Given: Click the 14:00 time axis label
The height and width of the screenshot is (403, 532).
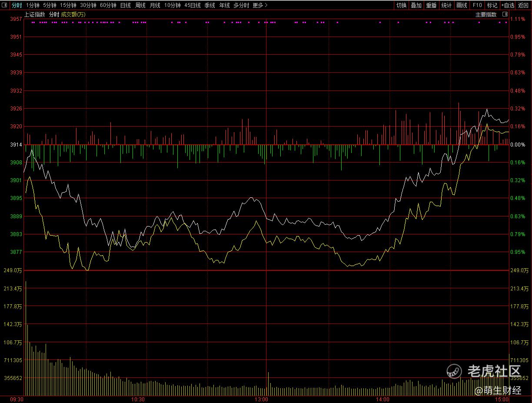Looking at the screenshot, I should [x=382, y=399].
